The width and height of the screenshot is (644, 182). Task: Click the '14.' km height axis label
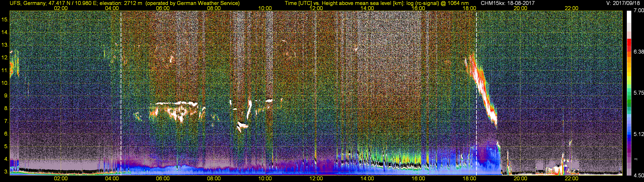pos(5,32)
